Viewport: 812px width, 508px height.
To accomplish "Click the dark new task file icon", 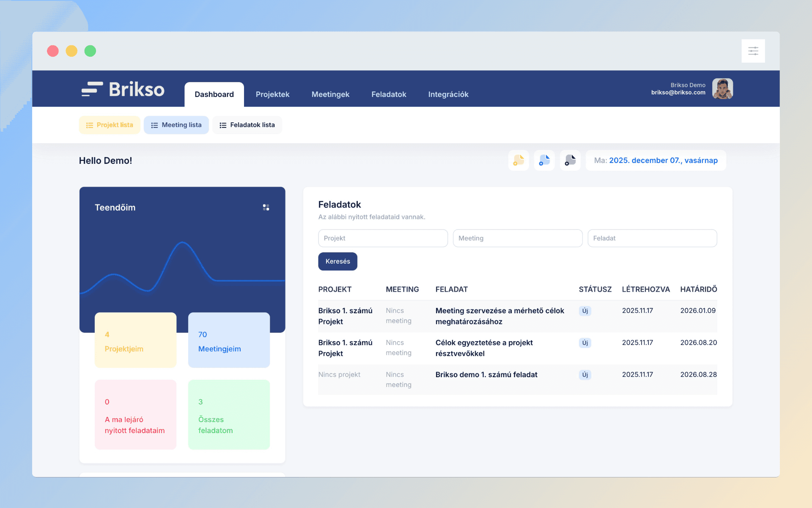I will pos(570,160).
